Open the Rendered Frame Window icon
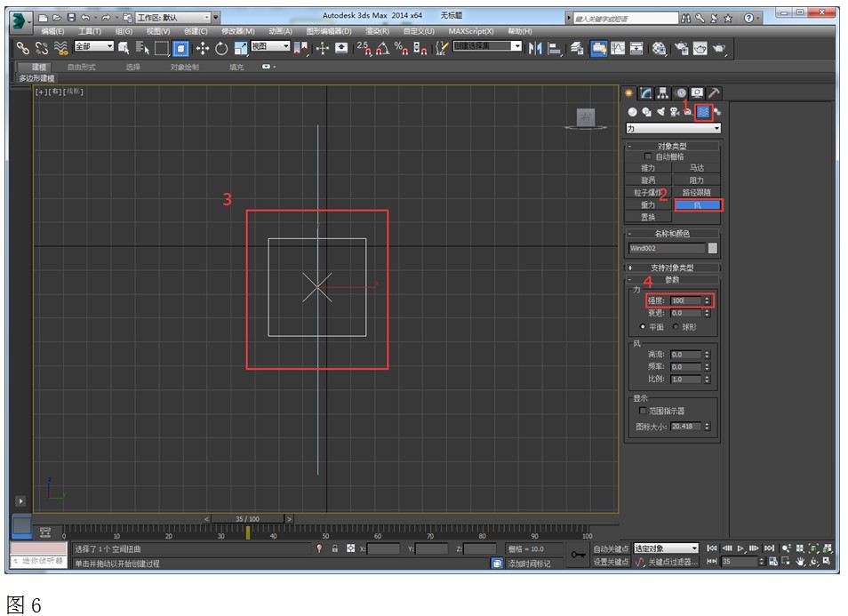The image size is (848, 616). 700,48
